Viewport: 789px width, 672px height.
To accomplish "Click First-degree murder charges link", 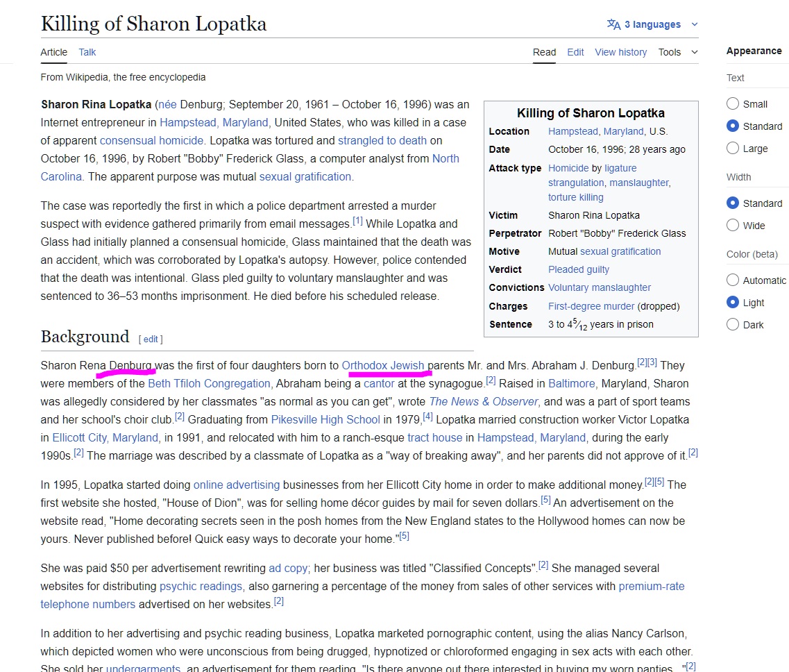I will point(591,306).
